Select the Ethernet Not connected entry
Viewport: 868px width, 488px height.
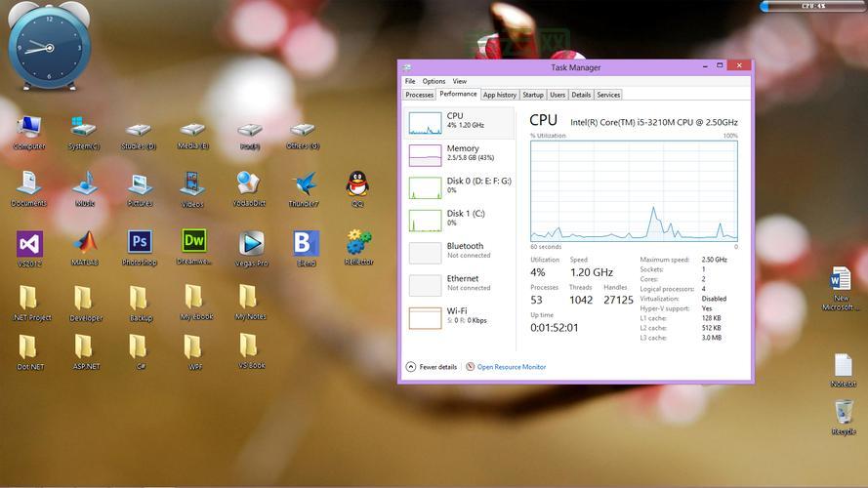[x=460, y=286]
